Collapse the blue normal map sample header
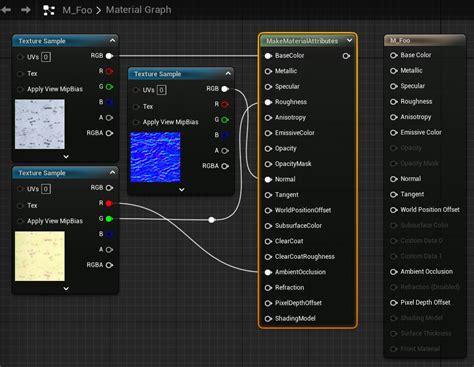Screen dimensions: 474x367 click(228, 73)
